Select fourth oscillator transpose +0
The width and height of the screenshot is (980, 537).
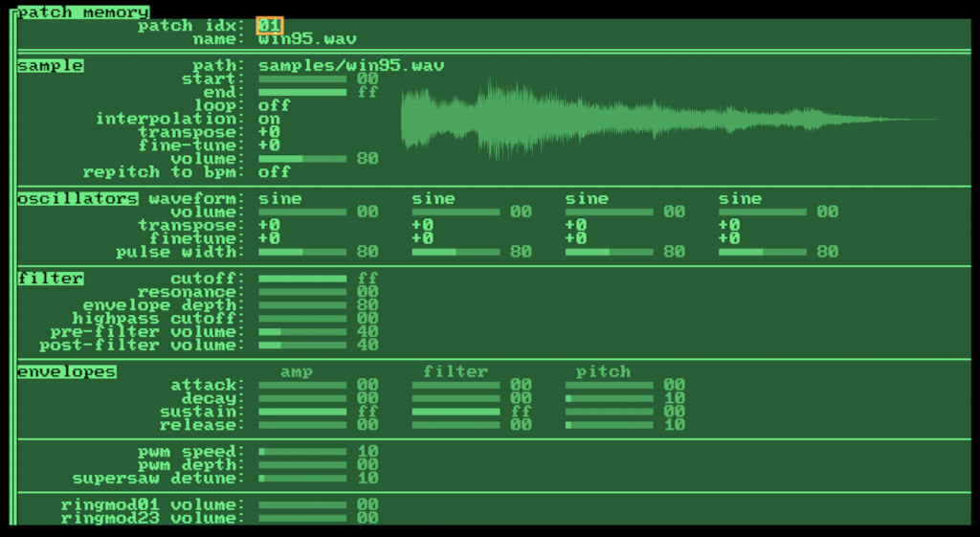(729, 225)
